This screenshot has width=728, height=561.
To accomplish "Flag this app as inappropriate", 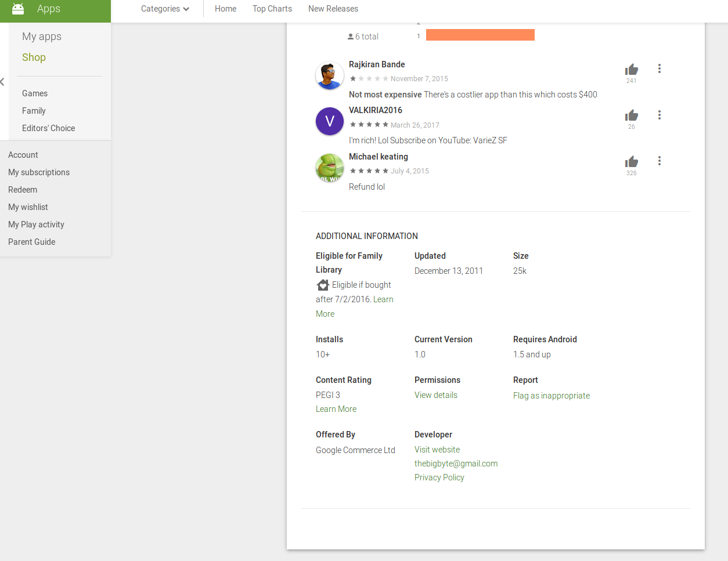I will (551, 396).
